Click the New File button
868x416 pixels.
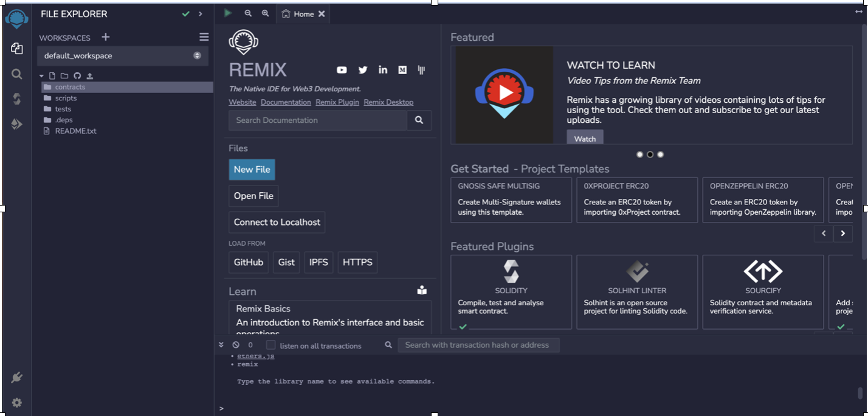click(252, 170)
